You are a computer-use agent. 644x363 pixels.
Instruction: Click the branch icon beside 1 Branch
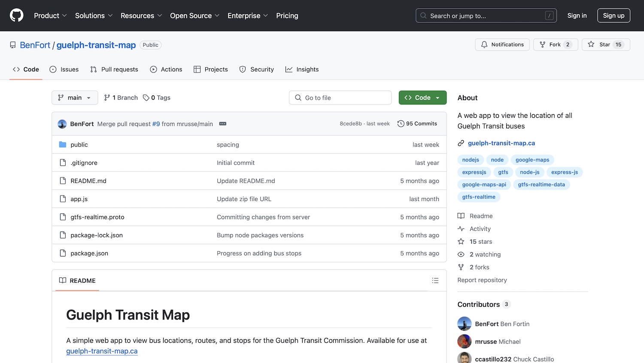[x=107, y=98]
